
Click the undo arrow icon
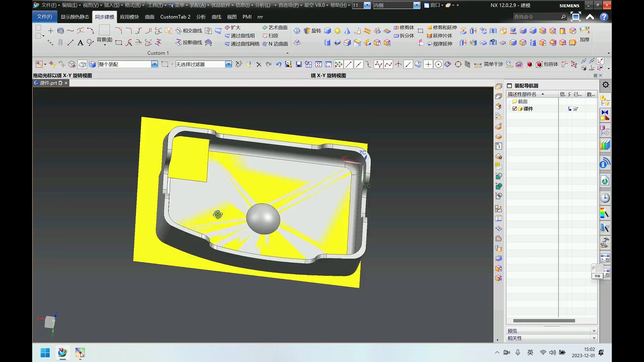tap(278, 64)
